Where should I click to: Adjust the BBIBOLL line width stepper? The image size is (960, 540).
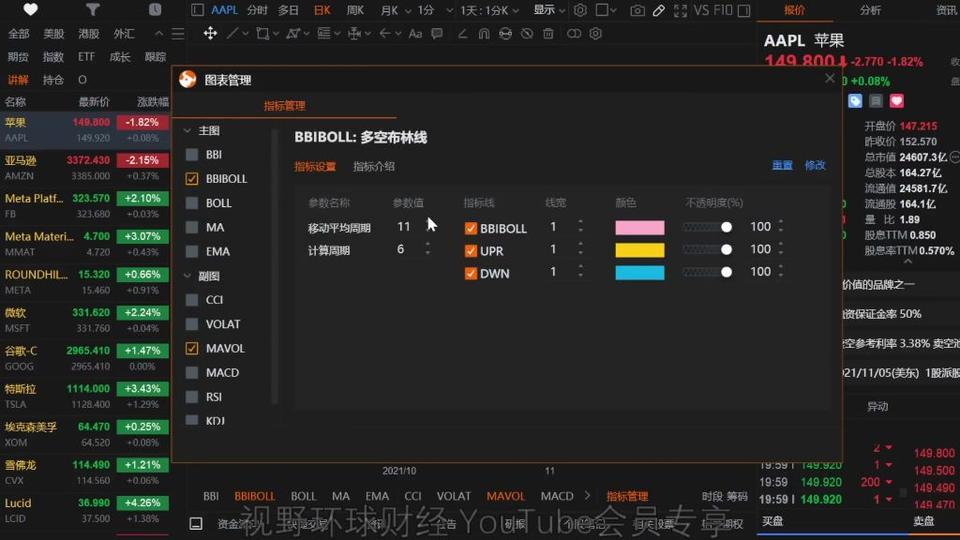click(x=580, y=227)
